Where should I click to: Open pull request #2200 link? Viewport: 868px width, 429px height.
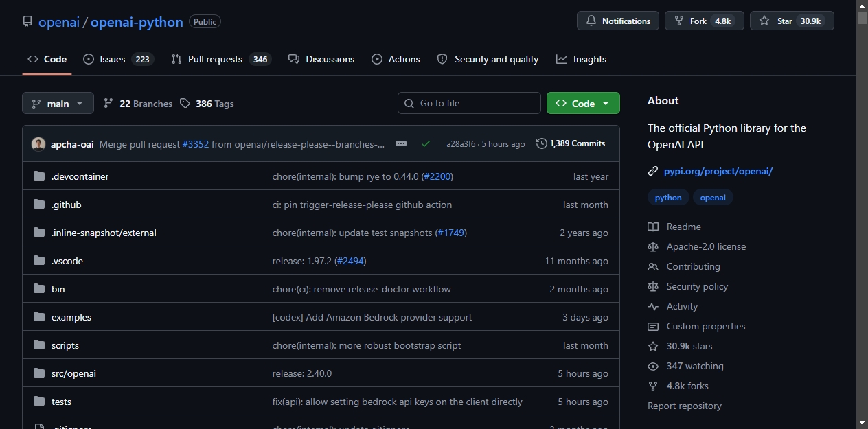tap(437, 176)
